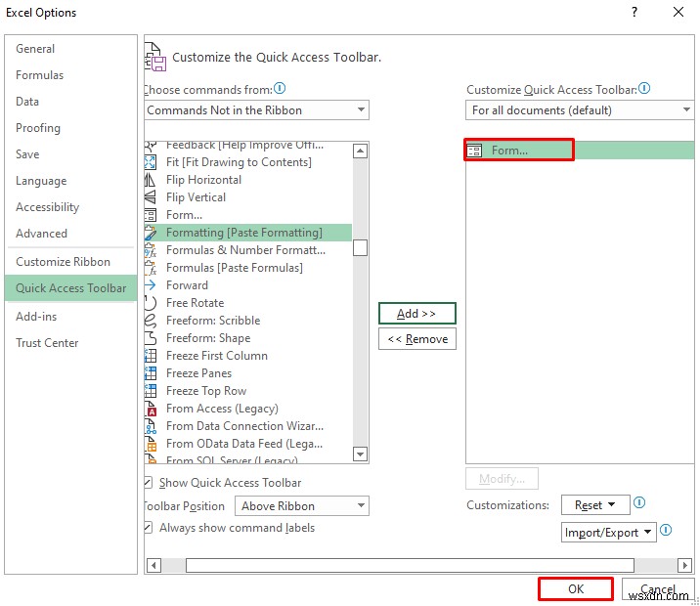Image resolution: width=700 pixels, height=606 pixels.
Task: Click the Paste Formulas icon
Action: tap(151, 268)
